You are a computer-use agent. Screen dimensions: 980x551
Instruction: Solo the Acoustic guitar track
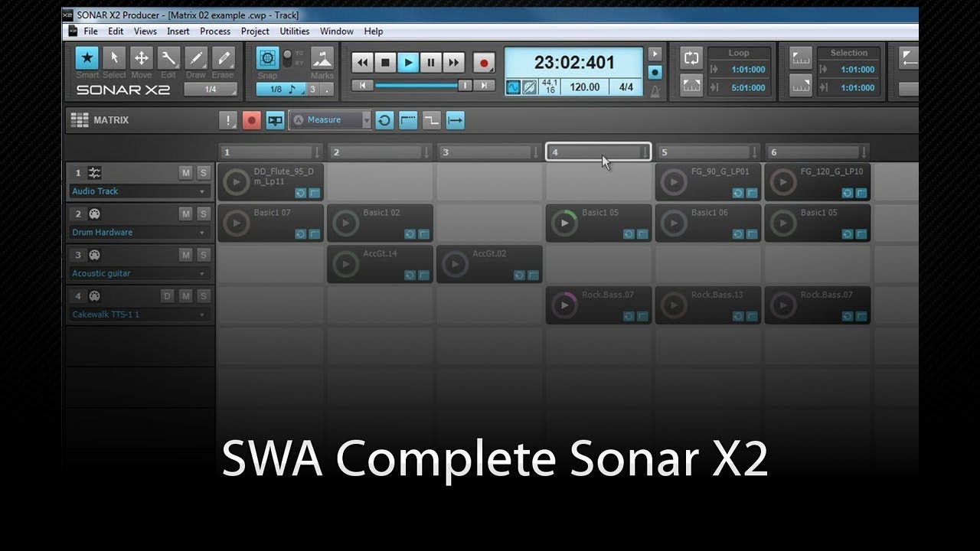click(203, 255)
